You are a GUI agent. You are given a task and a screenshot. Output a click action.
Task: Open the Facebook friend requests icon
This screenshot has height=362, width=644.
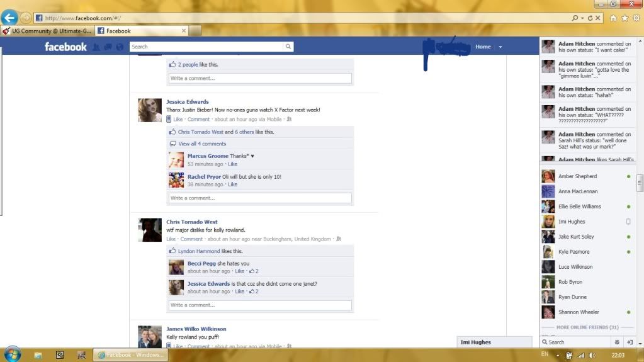[x=96, y=47]
